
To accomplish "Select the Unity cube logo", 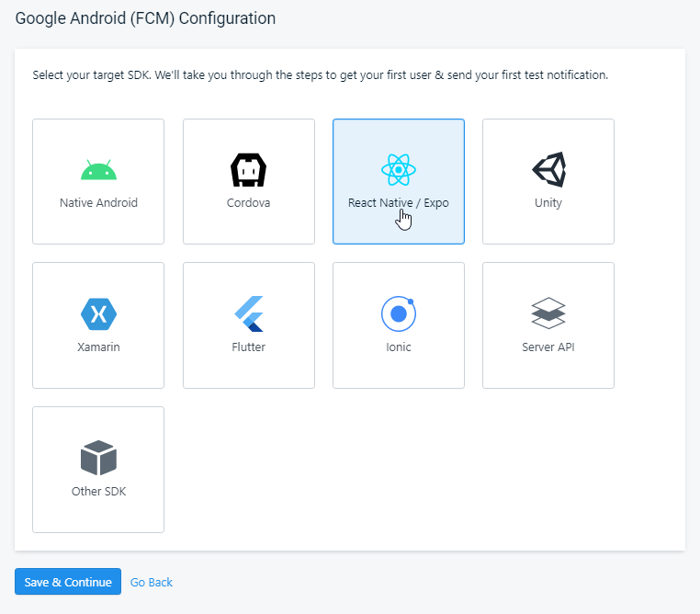I will (548, 170).
